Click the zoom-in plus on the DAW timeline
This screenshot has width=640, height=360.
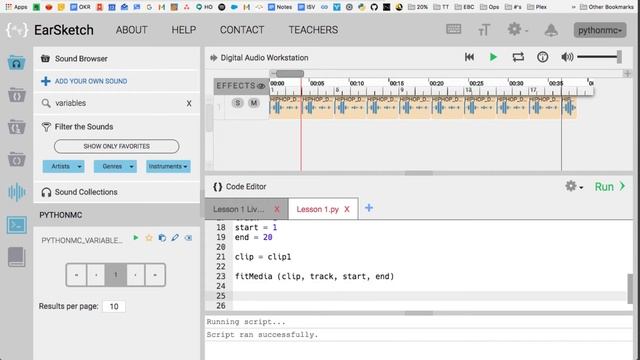tap(627, 74)
